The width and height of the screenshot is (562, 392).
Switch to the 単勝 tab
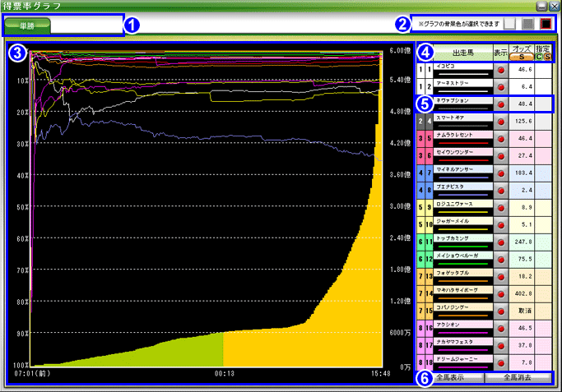click(27, 25)
